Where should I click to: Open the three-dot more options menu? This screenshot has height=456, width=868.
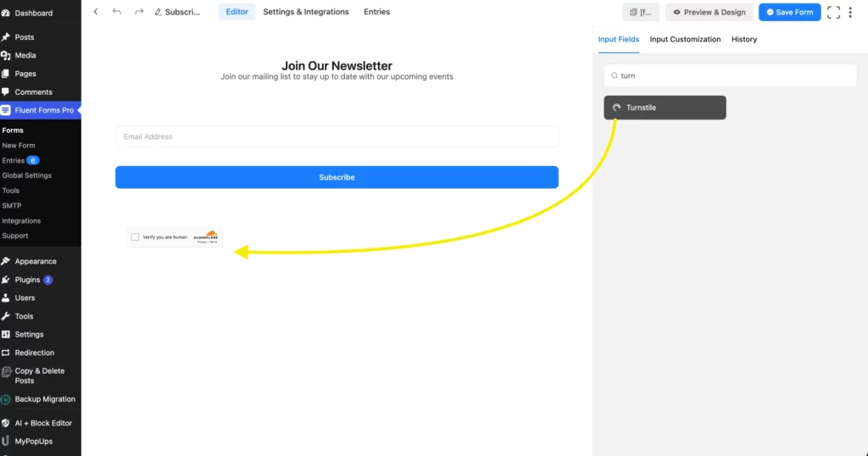851,12
